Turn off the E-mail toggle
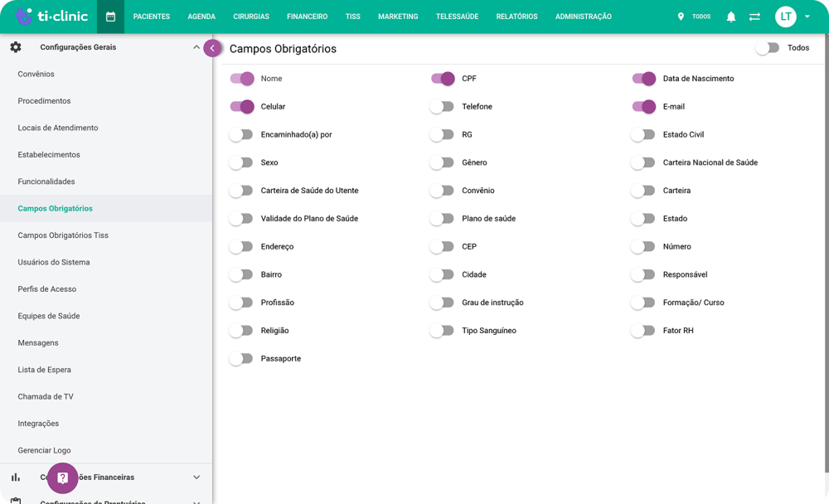 (644, 107)
